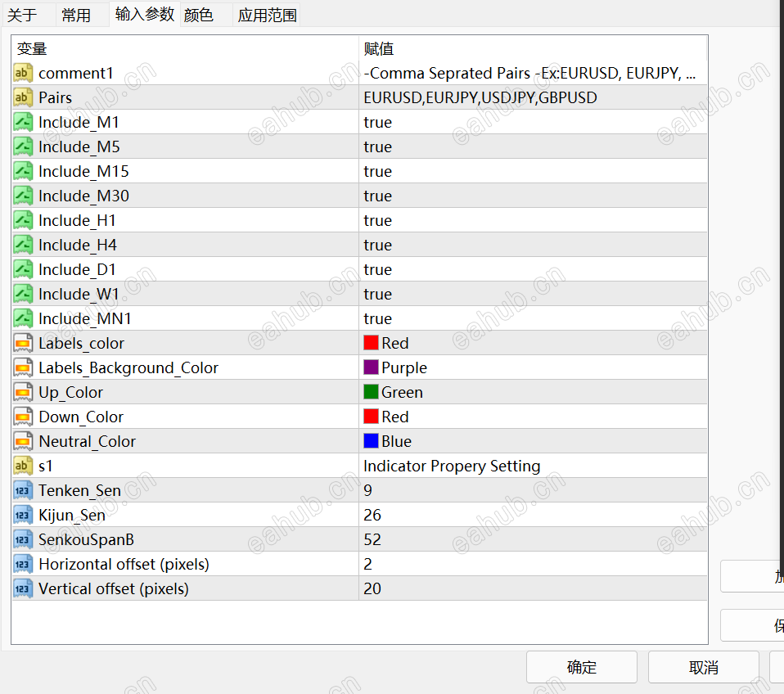Click the chart icon next to Include_H4

point(22,244)
